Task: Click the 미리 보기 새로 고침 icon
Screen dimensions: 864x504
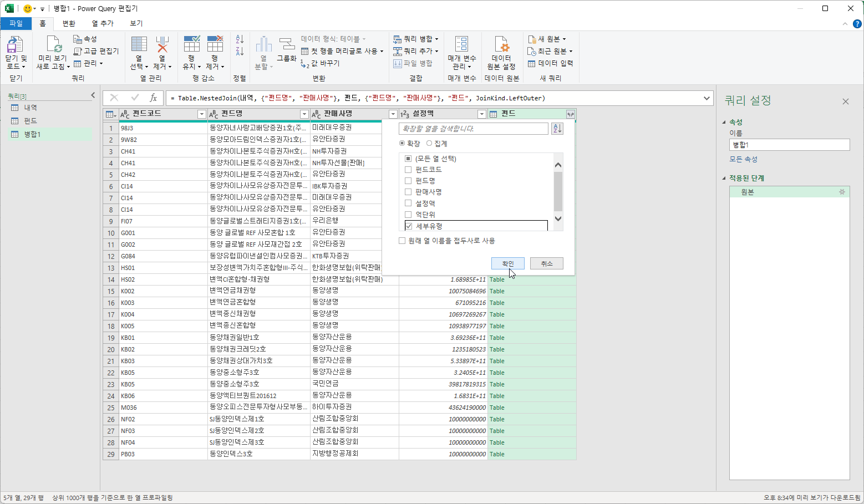Action: [x=53, y=45]
